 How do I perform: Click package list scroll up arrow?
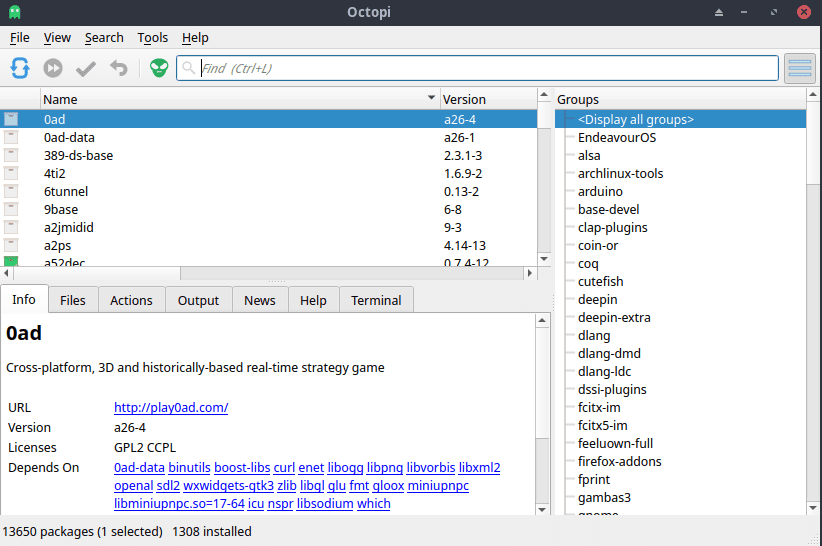tap(544, 95)
